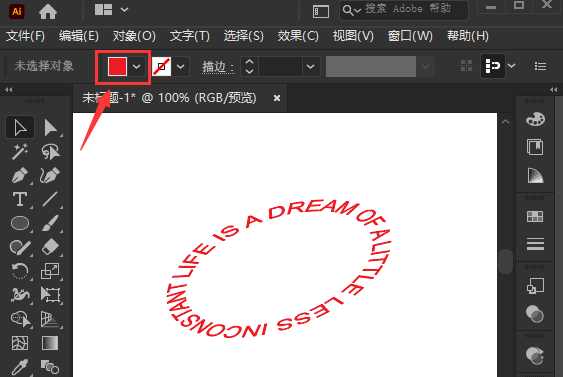Screen dimensions: 563x377
Task: Open the Libraries panel icon
Action: click(x=535, y=147)
